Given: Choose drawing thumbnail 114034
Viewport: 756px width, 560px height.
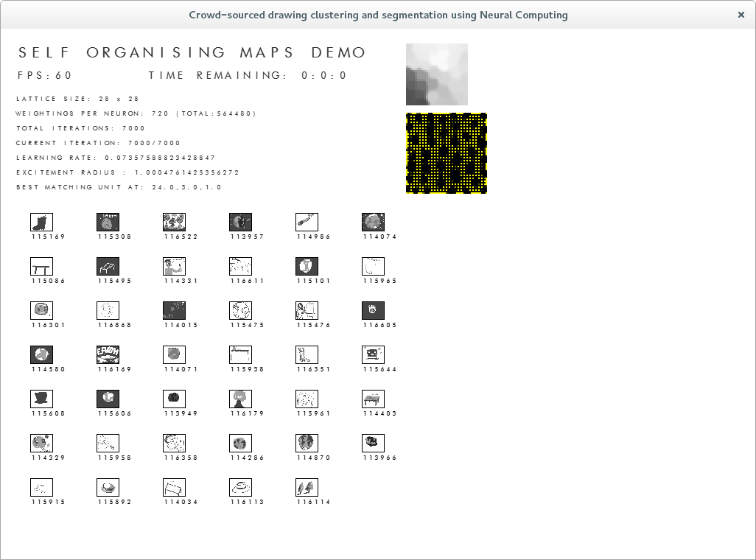Looking at the screenshot, I should 174,488.
